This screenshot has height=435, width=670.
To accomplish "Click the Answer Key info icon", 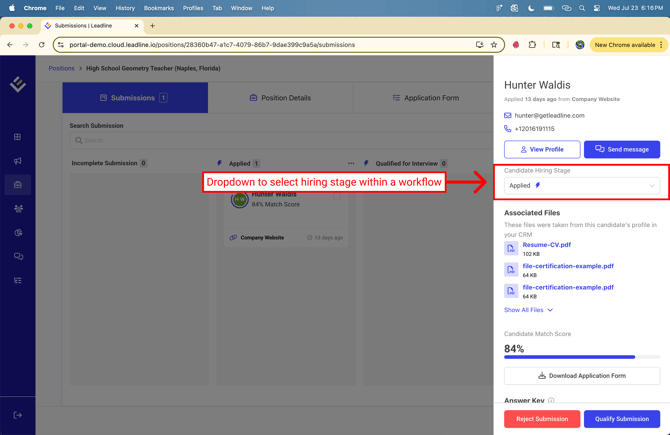I will (551, 401).
